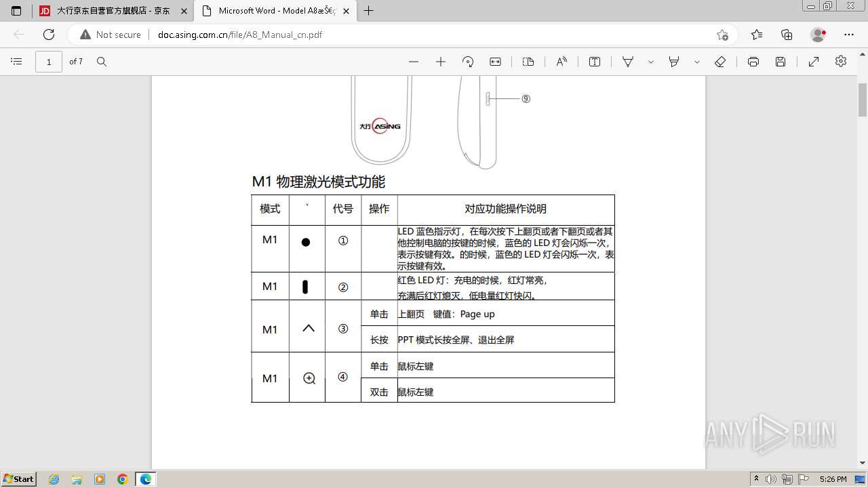Open a new browser tab

tap(369, 11)
